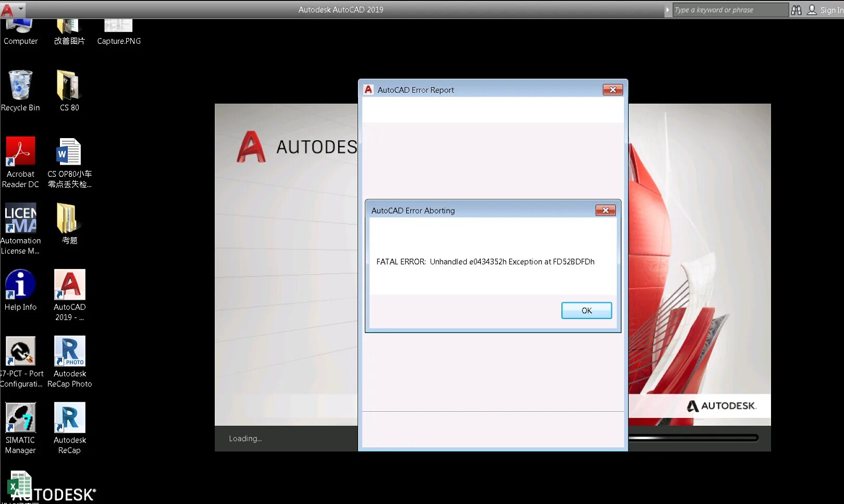
Task: Click the binoculars search icon
Action: click(796, 10)
